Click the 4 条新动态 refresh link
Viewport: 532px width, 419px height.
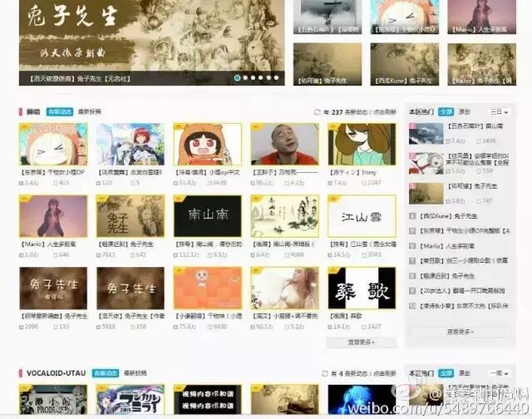click(364, 373)
